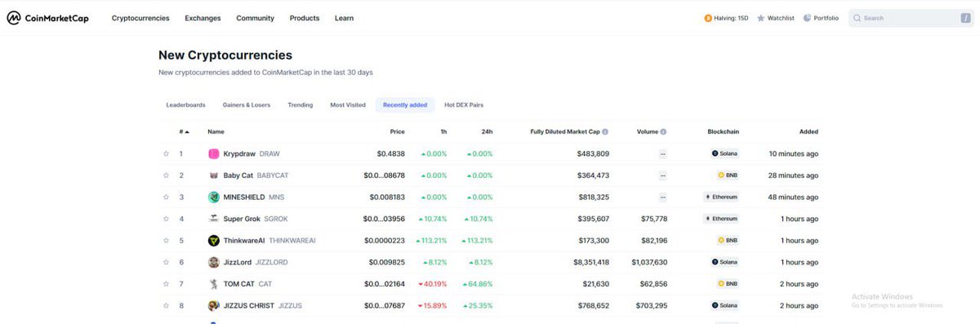Screen dimensions: 980x324
Task: Click the Portfolio pie icon
Action: coord(807,18)
